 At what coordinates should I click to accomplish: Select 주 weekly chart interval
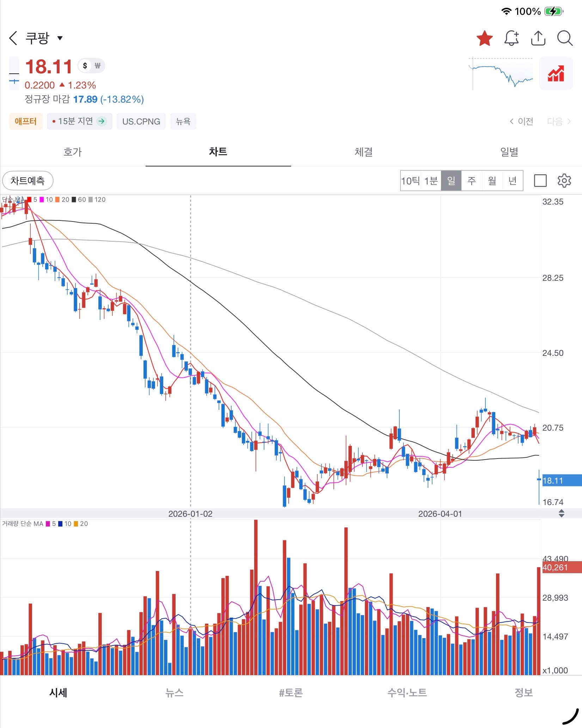(472, 181)
